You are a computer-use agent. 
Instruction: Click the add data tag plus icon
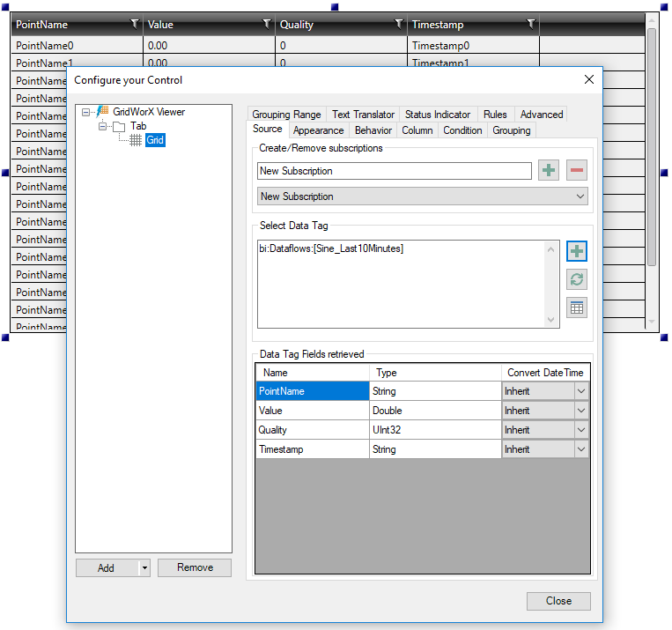pyautogui.click(x=577, y=252)
